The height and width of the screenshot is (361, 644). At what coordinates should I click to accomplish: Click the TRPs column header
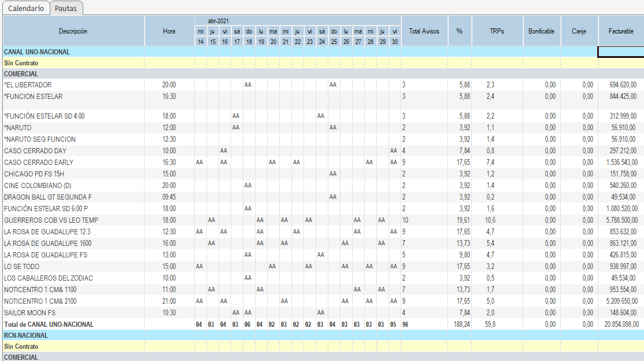coord(497,31)
